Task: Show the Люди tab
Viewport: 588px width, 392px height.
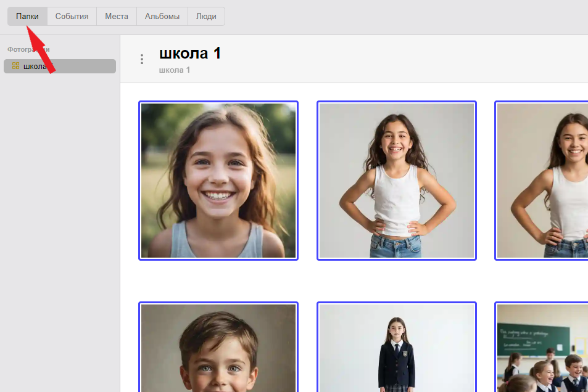Action: (x=206, y=17)
